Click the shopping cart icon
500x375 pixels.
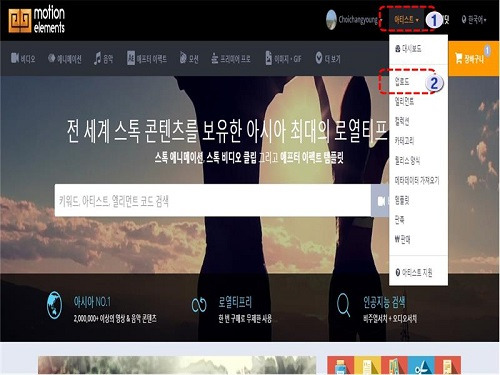click(459, 59)
